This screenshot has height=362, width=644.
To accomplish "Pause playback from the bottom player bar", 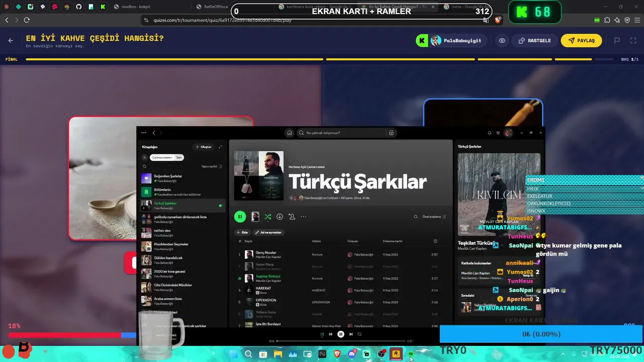I will click(x=341, y=334).
